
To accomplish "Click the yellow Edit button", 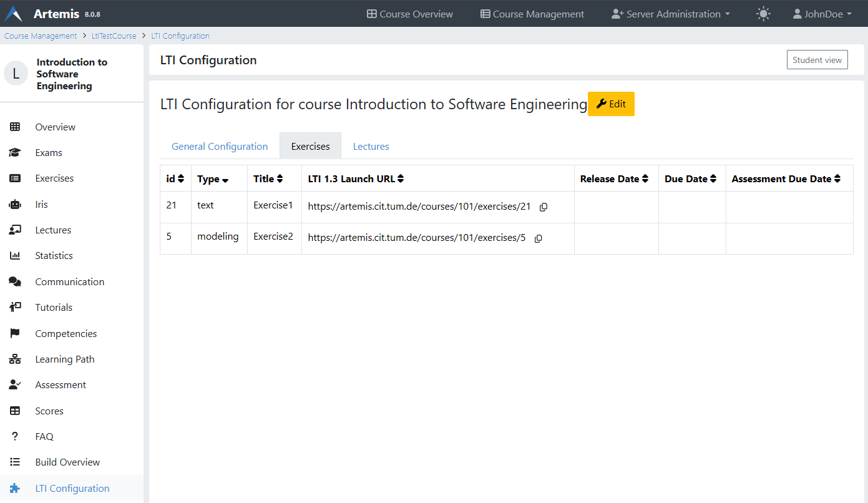I will pyautogui.click(x=611, y=104).
